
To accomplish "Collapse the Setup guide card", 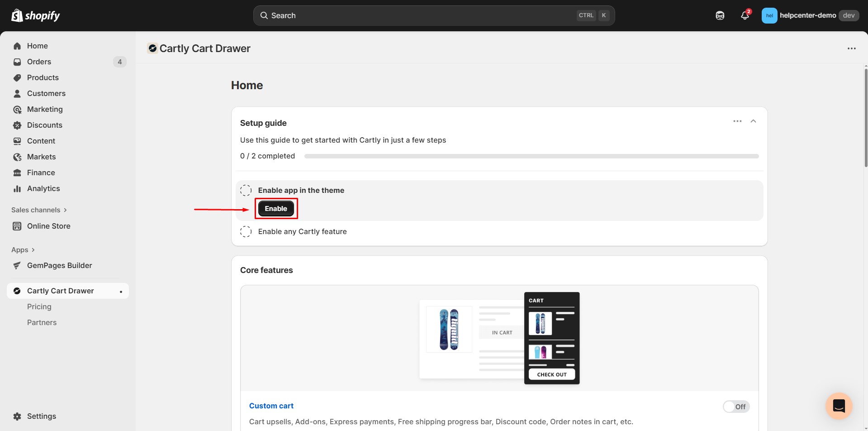I will point(753,121).
